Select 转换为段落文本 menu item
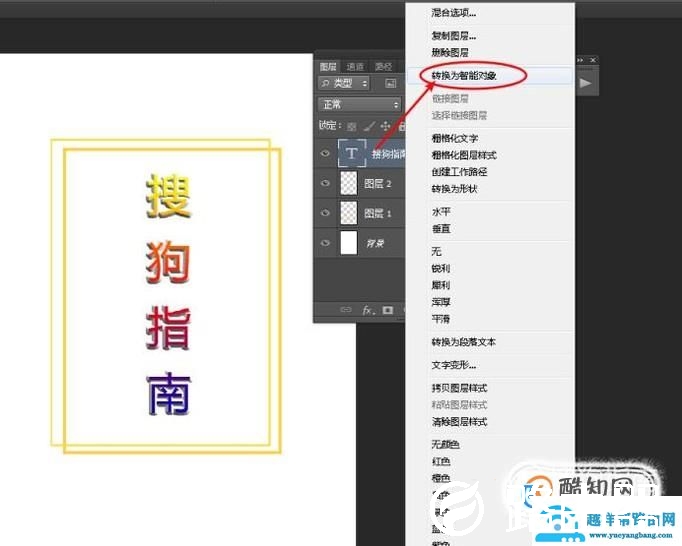 coord(464,342)
